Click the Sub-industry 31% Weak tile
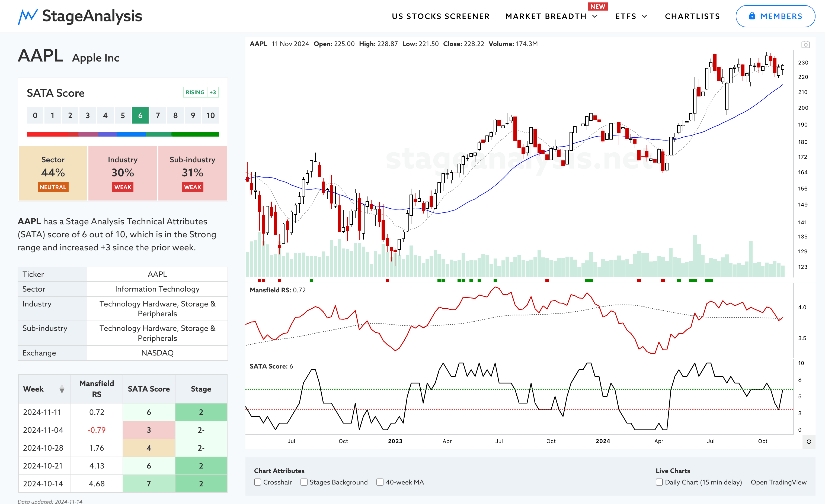Screen dimensions: 825x504 193,173
